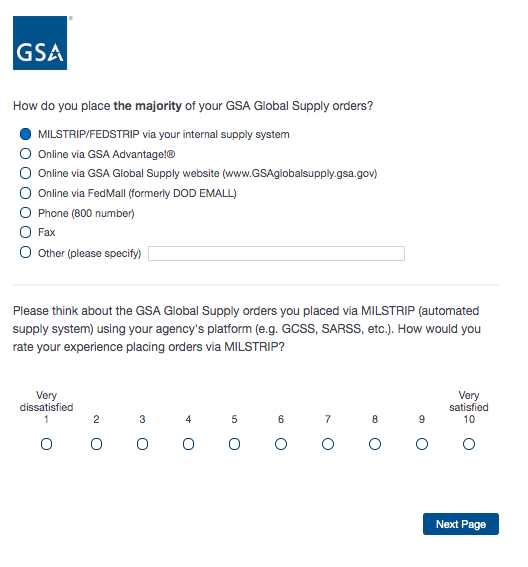This screenshot has height=567, width=528.
Task: Choose rating 3 on satisfaction scale
Action: pos(142,444)
